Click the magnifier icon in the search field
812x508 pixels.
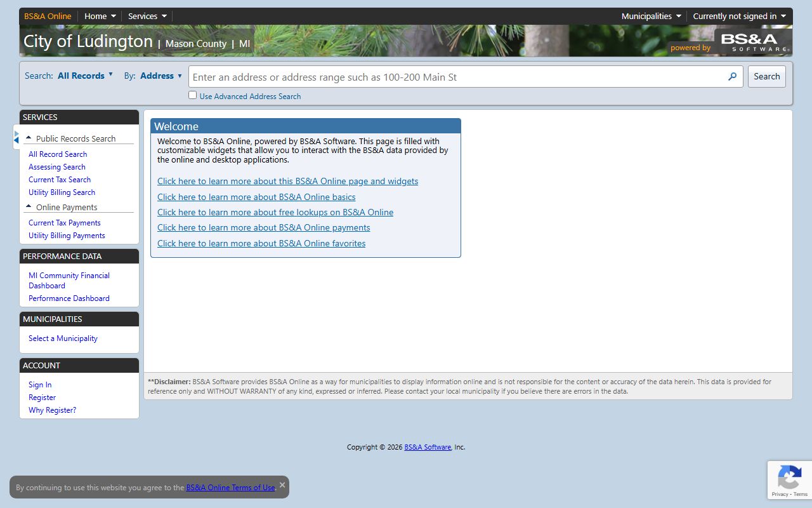[732, 77]
